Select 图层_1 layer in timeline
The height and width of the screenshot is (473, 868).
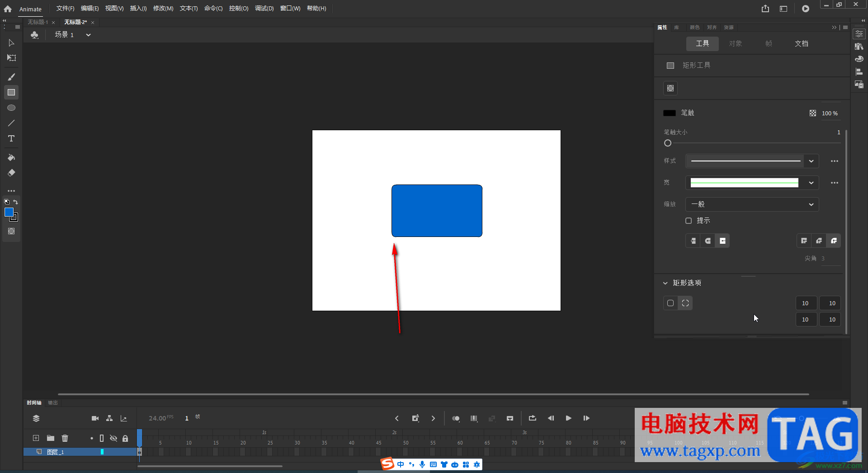coord(56,452)
